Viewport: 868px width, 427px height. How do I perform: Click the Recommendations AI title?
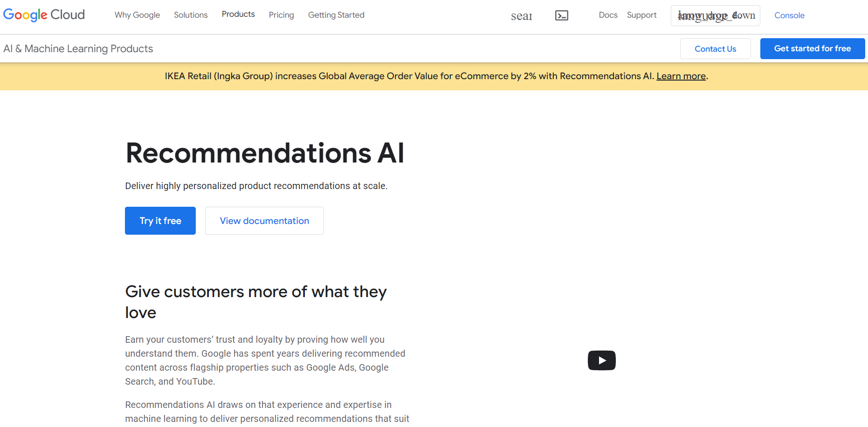point(265,153)
